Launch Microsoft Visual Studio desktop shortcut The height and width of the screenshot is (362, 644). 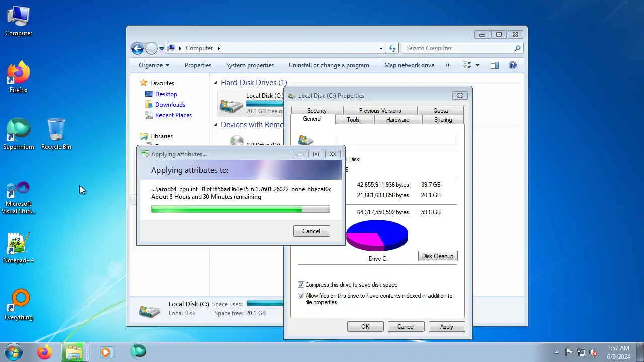(x=19, y=197)
